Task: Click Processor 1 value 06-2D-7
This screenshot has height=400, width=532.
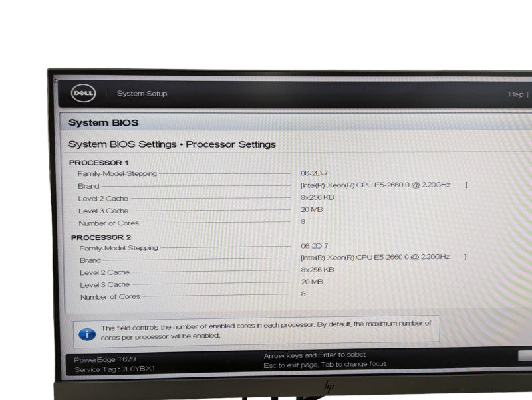Action: (x=314, y=173)
